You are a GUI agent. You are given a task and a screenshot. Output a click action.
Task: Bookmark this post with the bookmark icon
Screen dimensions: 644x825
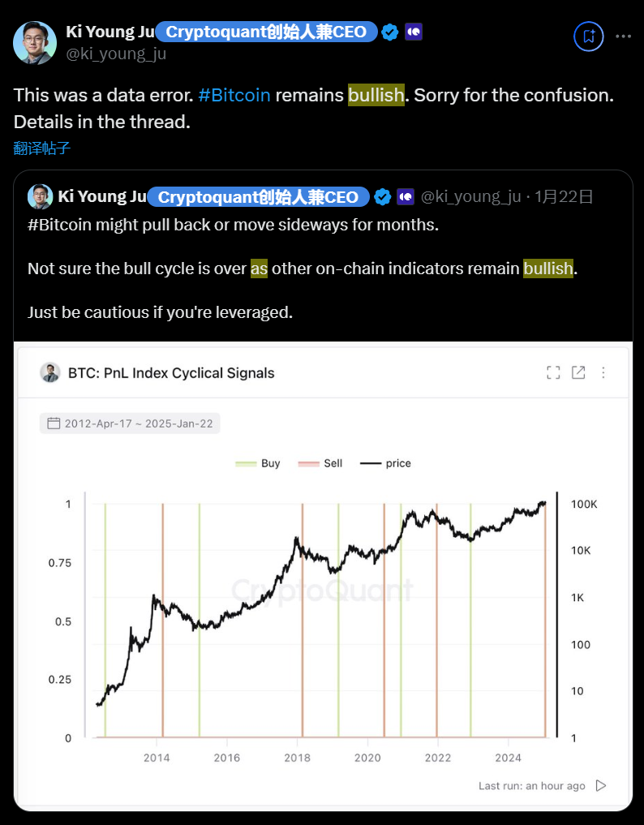[x=588, y=36]
